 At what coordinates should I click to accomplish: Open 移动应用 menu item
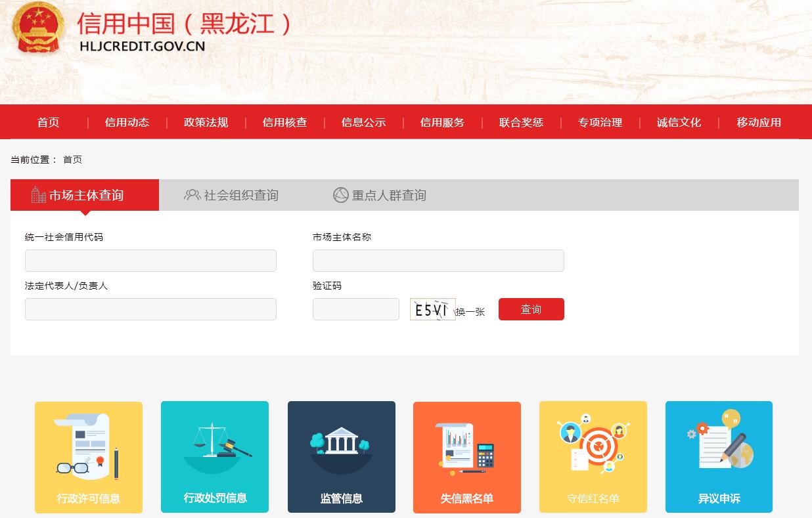tap(759, 122)
